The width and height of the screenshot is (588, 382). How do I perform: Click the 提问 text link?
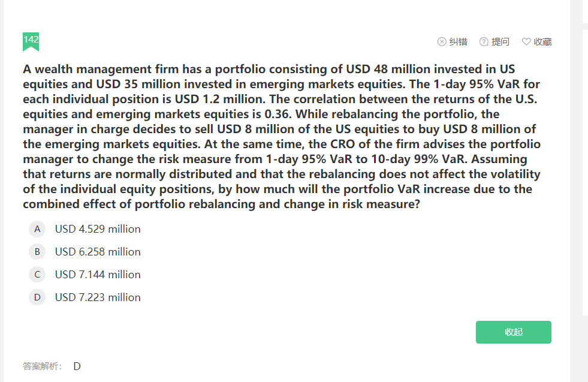(500, 41)
